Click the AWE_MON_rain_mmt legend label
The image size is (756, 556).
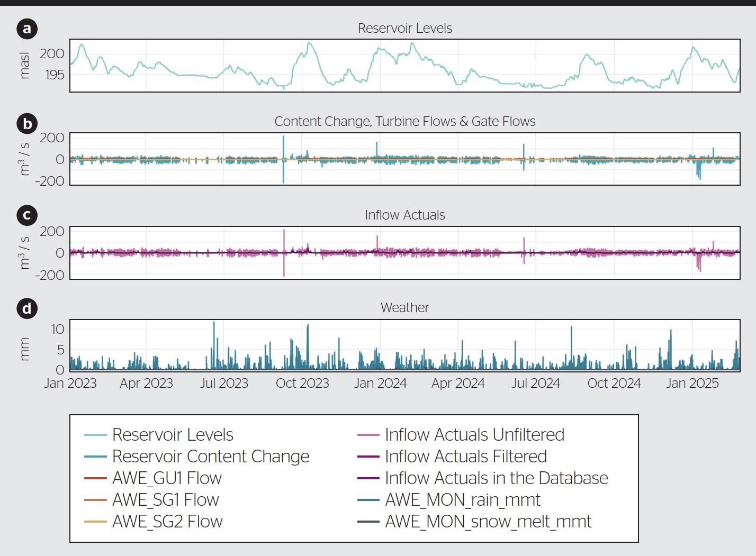click(x=462, y=500)
